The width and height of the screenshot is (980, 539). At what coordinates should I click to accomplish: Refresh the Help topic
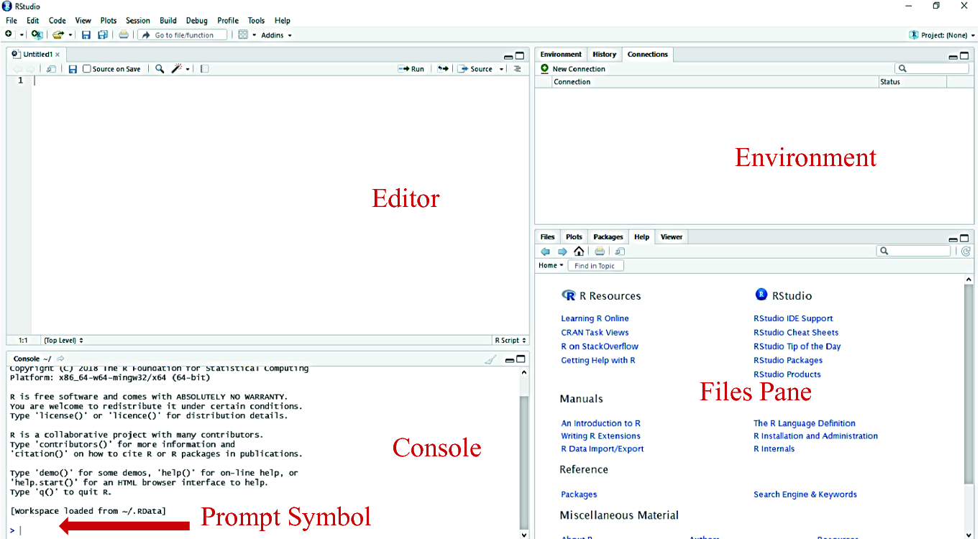tap(966, 252)
